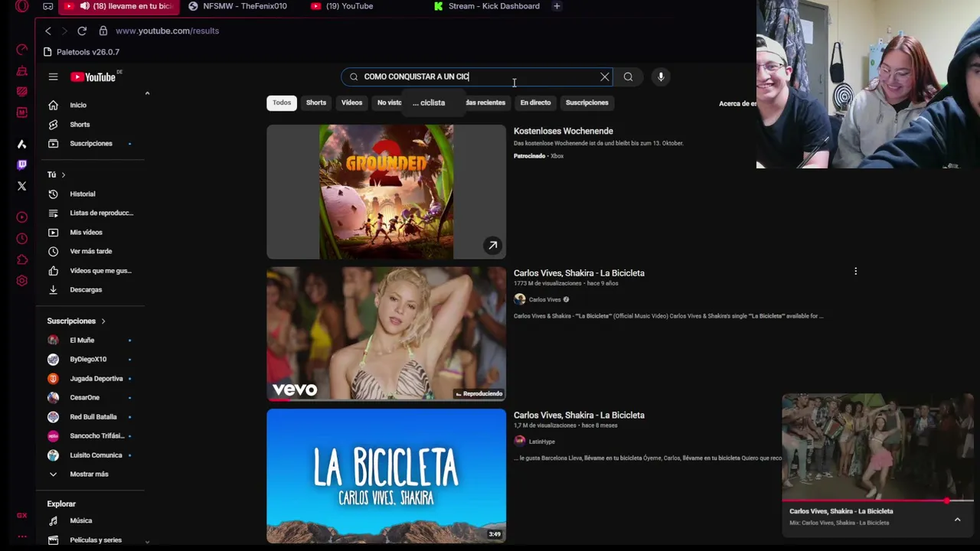Select the Suscripciones filter chip
The width and height of the screenshot is (980, 551).
coord(586,103)
